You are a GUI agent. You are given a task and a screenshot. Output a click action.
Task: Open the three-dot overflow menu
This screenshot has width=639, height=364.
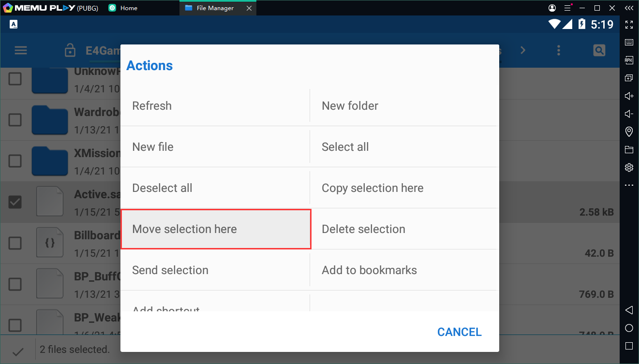tap(559, 50)
